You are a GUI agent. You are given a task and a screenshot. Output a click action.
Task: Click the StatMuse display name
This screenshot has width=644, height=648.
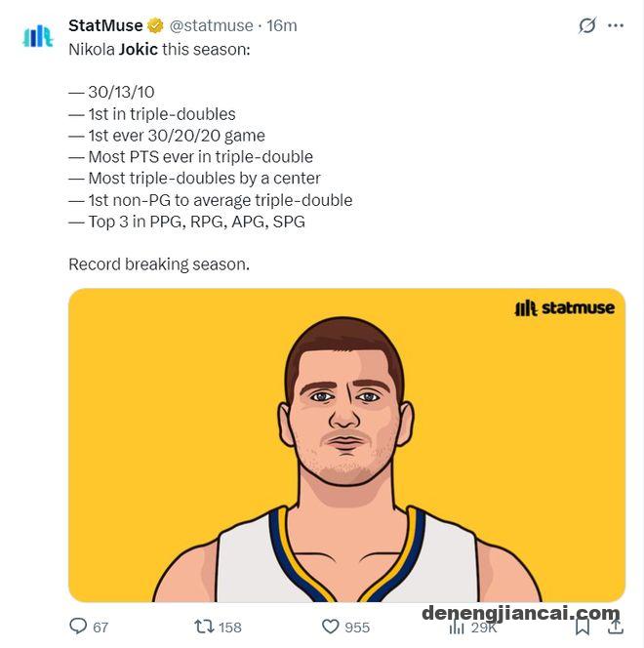click(105, 25)
